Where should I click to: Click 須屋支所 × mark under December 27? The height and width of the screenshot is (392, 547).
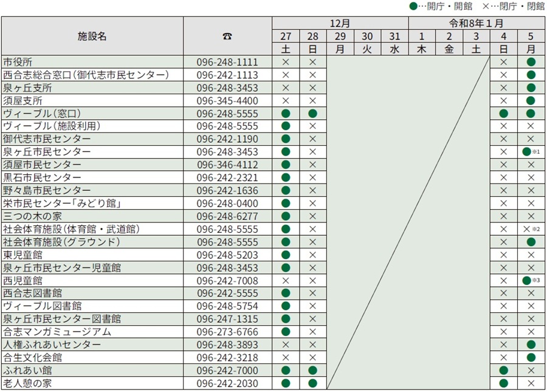click(x=286, y=100)
